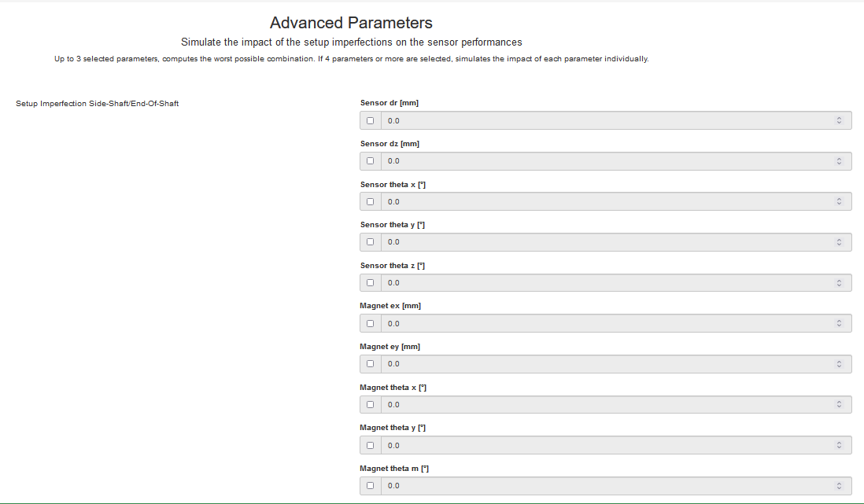Screen dimensions: 864x504
Task: Check the Magnet ey parameter box
Action: 371,363
